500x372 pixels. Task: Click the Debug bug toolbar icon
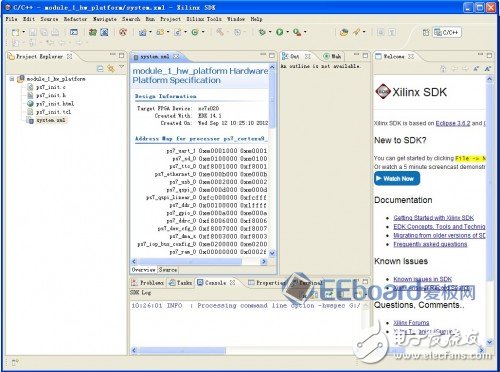262,32
